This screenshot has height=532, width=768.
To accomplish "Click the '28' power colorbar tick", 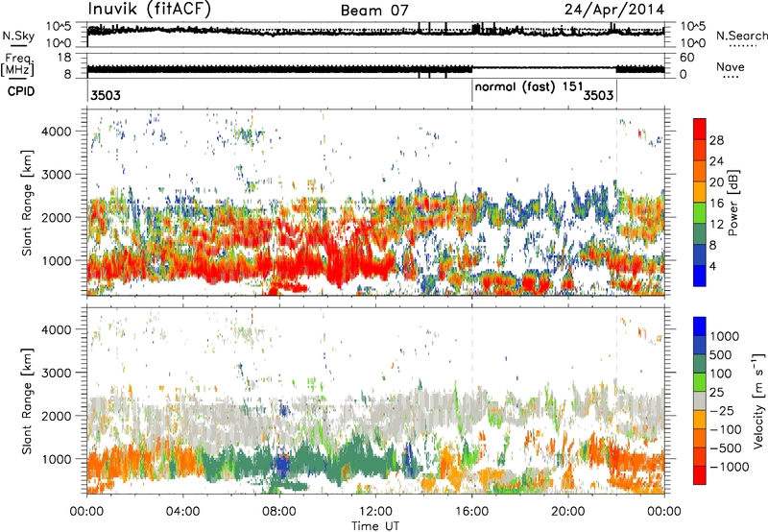I will tap(716, 140).
